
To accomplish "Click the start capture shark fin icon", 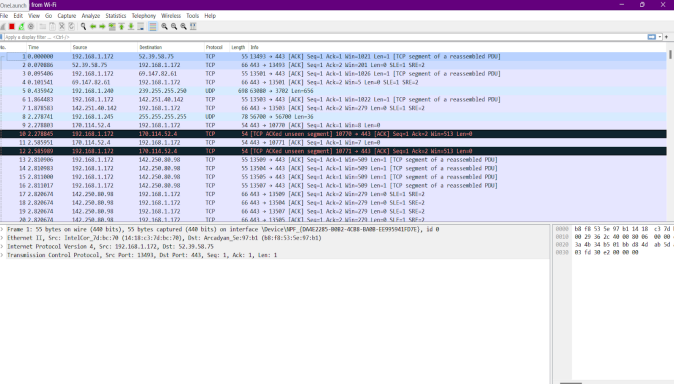I will coord(3,27).
